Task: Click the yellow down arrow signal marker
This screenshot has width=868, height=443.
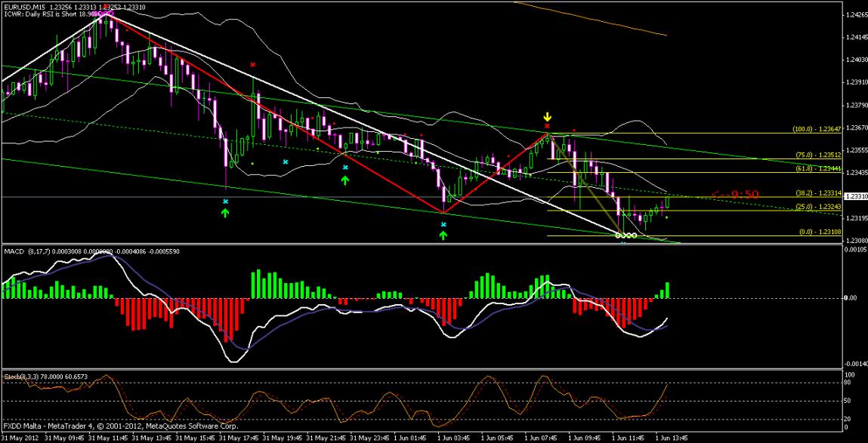Action: point(547,117)
